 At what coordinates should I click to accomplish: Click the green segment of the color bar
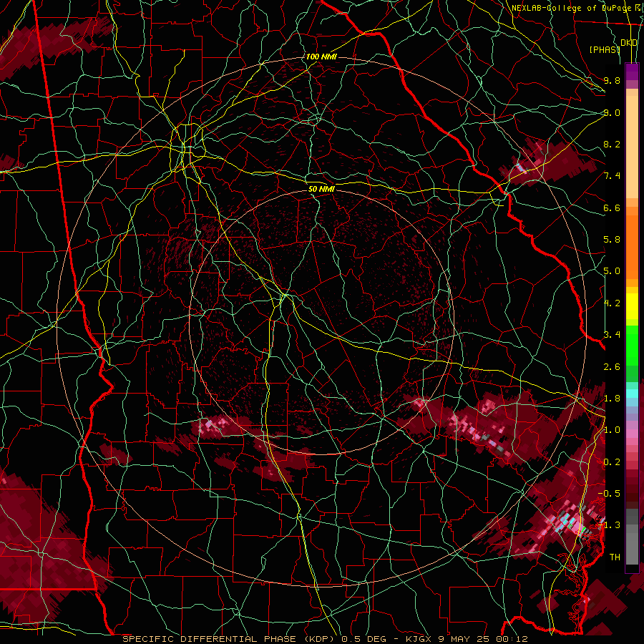pyautogui.click(x=632, y=353)
